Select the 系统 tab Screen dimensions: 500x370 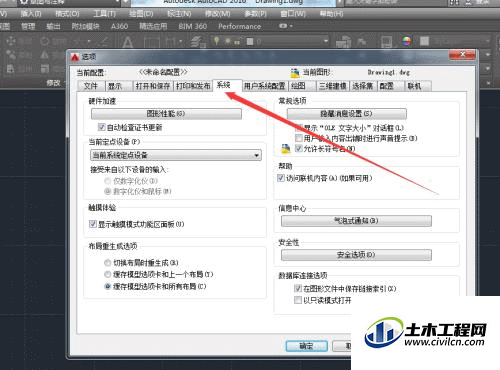[227, 85]
